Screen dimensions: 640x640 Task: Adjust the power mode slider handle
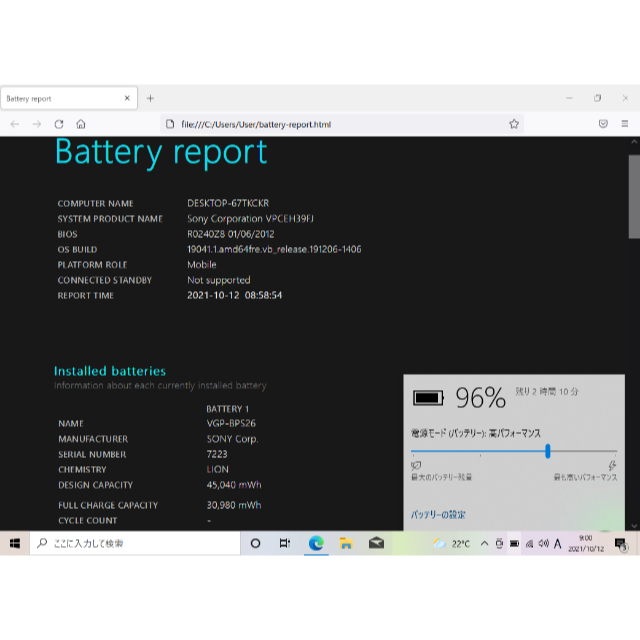coord(548,451)
